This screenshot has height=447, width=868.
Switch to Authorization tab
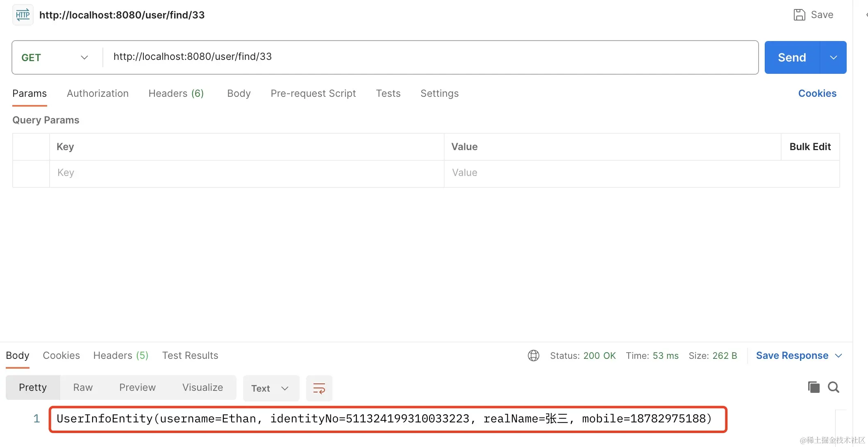click(98, 94)
